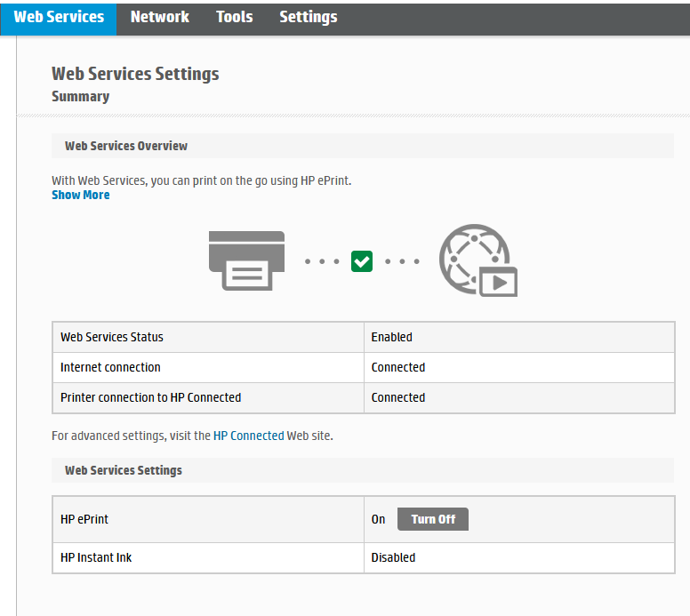Click the HP ePrint description sentence
This screenshot has width=690, height=616.
click(202, 180)
